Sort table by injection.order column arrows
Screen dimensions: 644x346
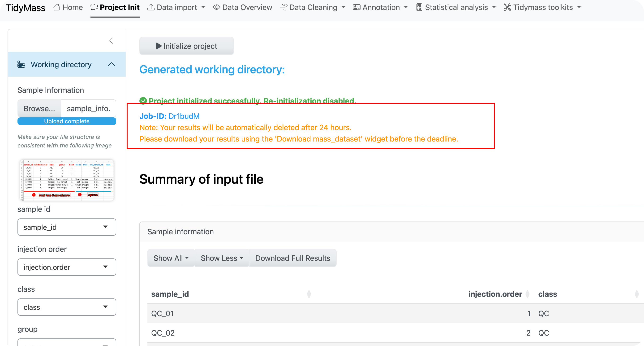click(528, 294)
